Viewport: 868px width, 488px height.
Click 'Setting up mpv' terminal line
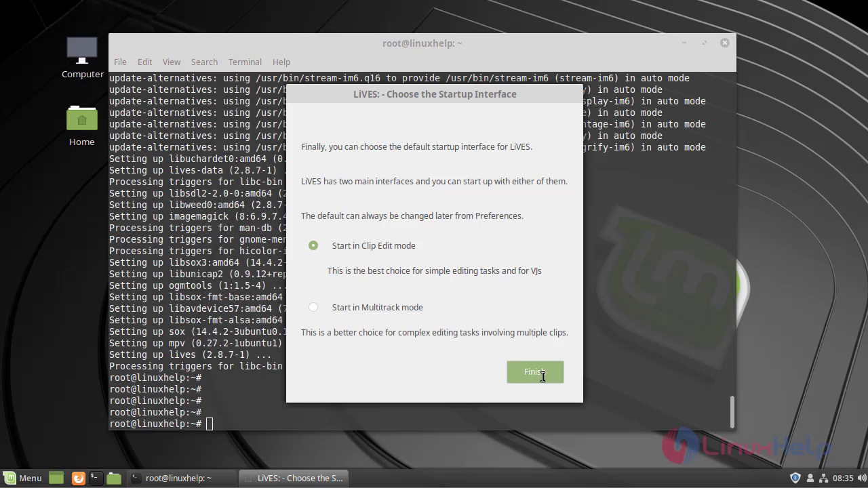coord(195,343)
